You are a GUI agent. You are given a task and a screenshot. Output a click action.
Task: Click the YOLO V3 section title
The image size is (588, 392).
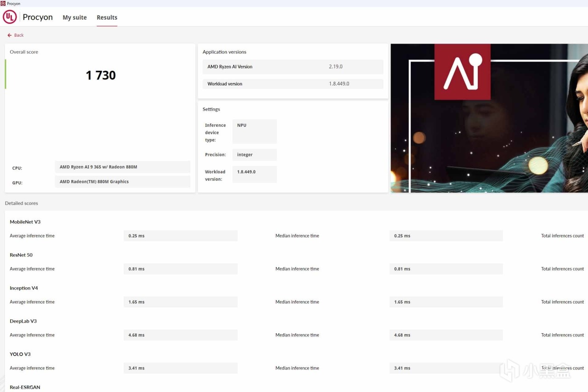20,354
